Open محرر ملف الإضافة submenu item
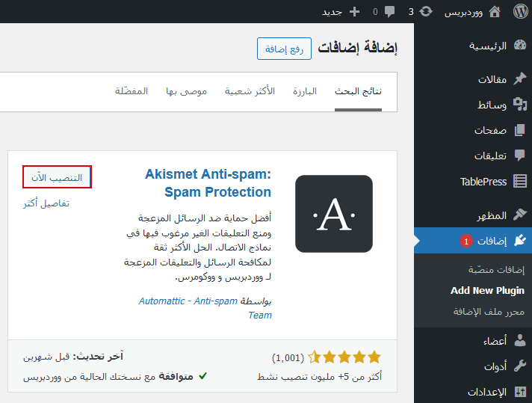Screen dimensions: 532x403 click(x=489, y=312)
